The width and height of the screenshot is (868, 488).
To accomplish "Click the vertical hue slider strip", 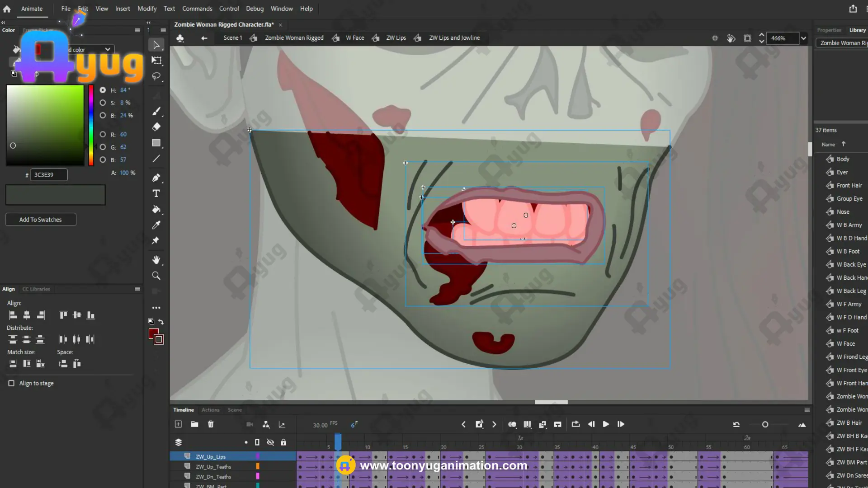I will (91, 125).
